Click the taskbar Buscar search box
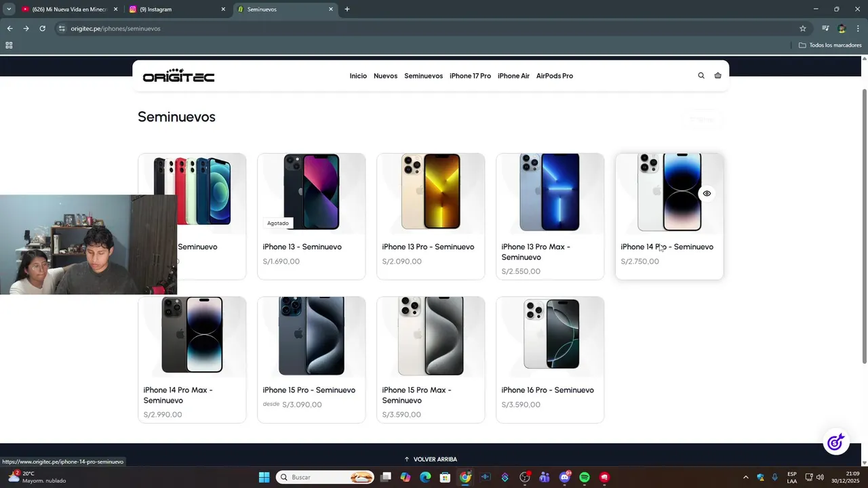Screen dimensions: 868x488 pos(325,477)
